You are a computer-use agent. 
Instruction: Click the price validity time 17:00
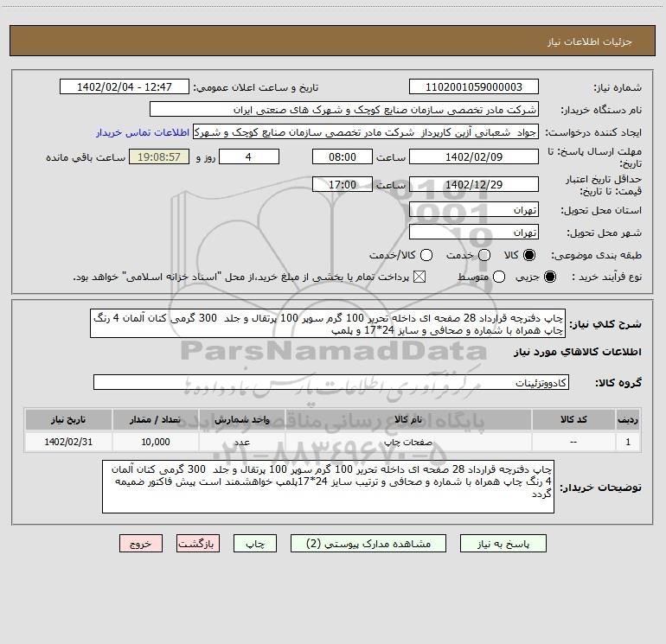[343, 185]
